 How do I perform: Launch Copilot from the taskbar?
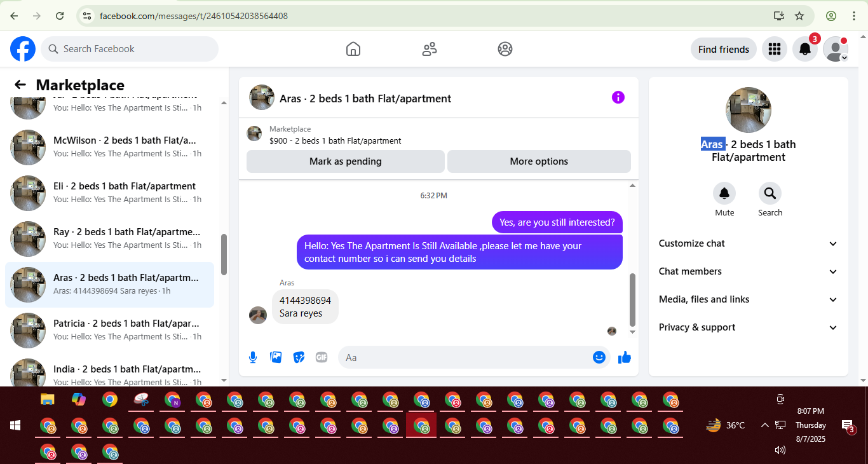[79, 399]
